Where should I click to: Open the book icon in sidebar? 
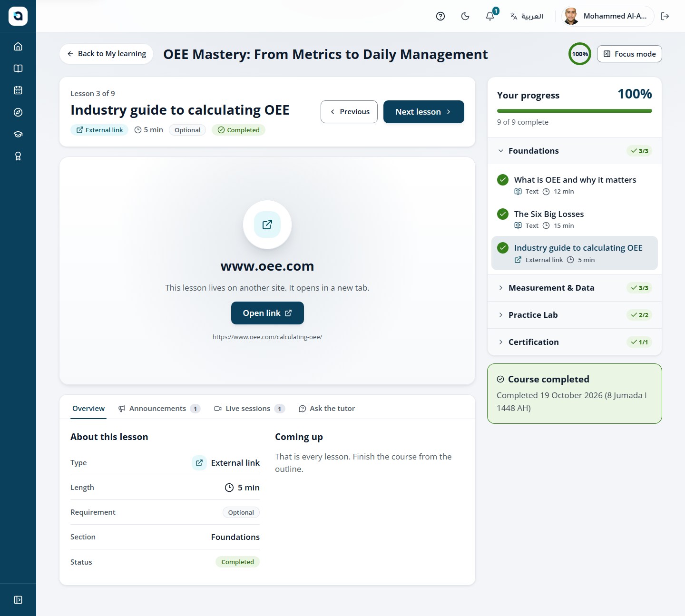click(18, 68)
